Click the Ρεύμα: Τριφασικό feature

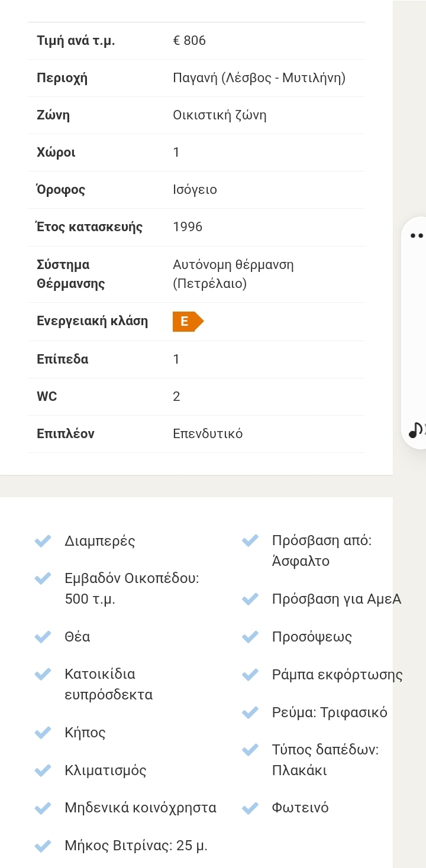[330, 712]
